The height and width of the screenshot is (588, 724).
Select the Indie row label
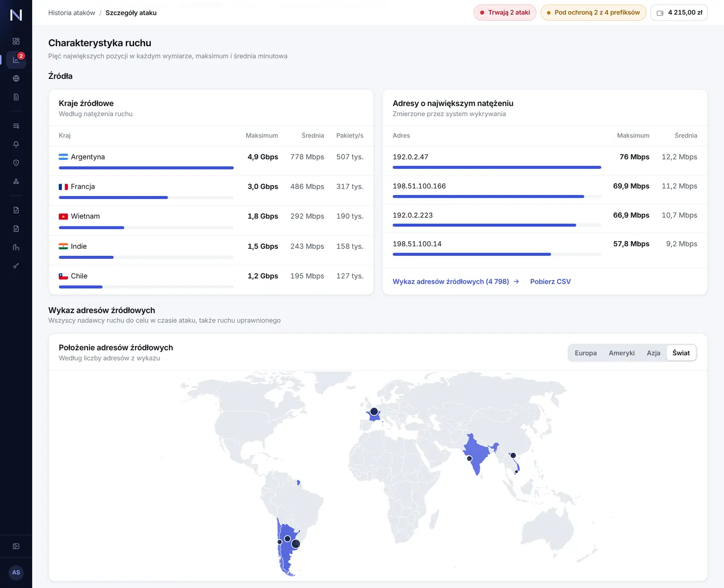pyautogui.click(x=78, y=246)
